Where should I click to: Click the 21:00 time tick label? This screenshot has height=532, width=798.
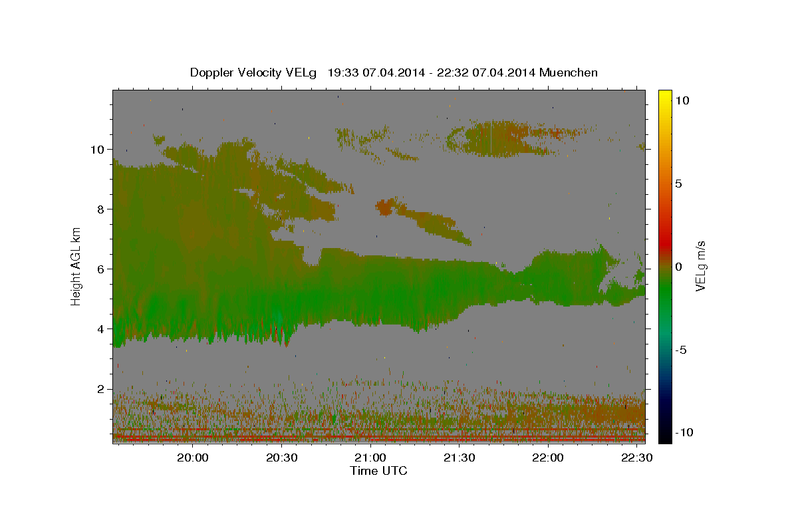click(x=370, y=458)
